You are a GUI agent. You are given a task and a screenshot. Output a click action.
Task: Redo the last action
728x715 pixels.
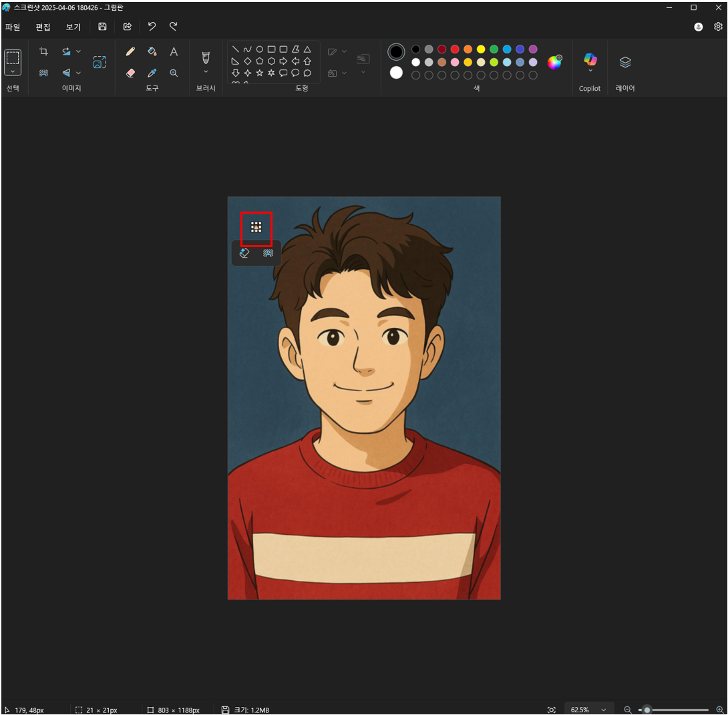coord(173,27)
